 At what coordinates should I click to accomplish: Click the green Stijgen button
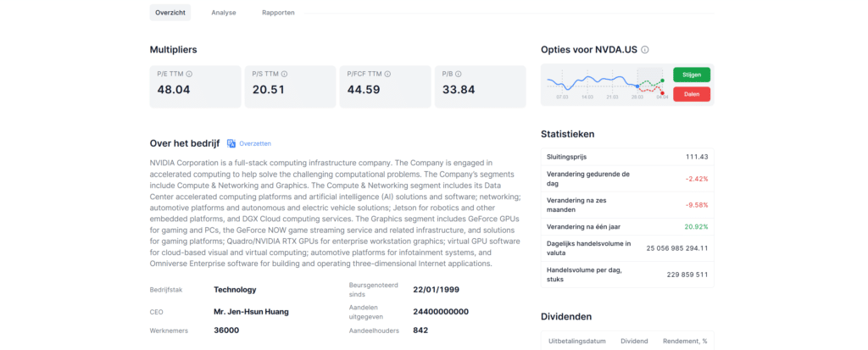[692, 75]
